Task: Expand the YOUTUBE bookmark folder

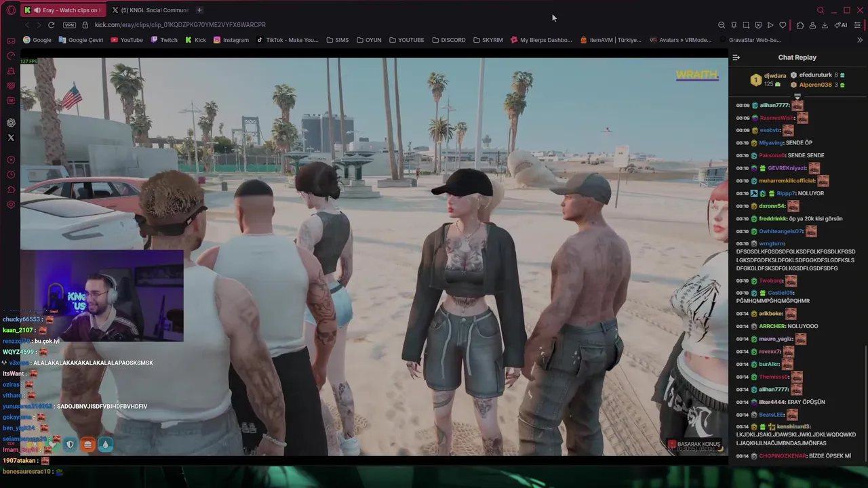Action: click(406, 40)
